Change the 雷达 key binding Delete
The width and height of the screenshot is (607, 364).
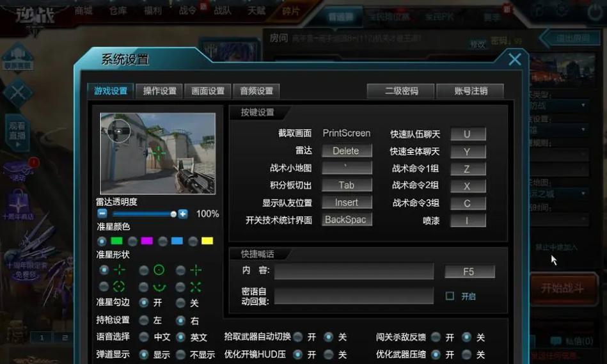click(347, 150)
